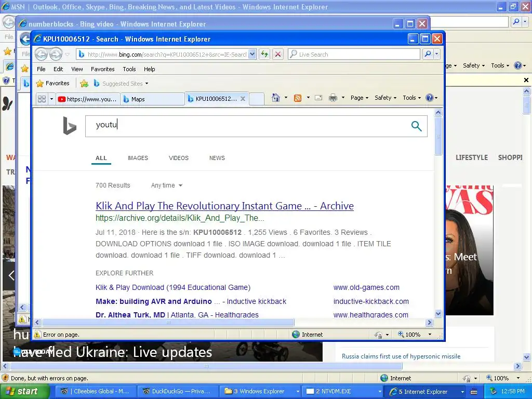Viewport: 532px width, 399px height.
Task: Open the Safety menu in the front window
Action: click(x=385, y=98)
